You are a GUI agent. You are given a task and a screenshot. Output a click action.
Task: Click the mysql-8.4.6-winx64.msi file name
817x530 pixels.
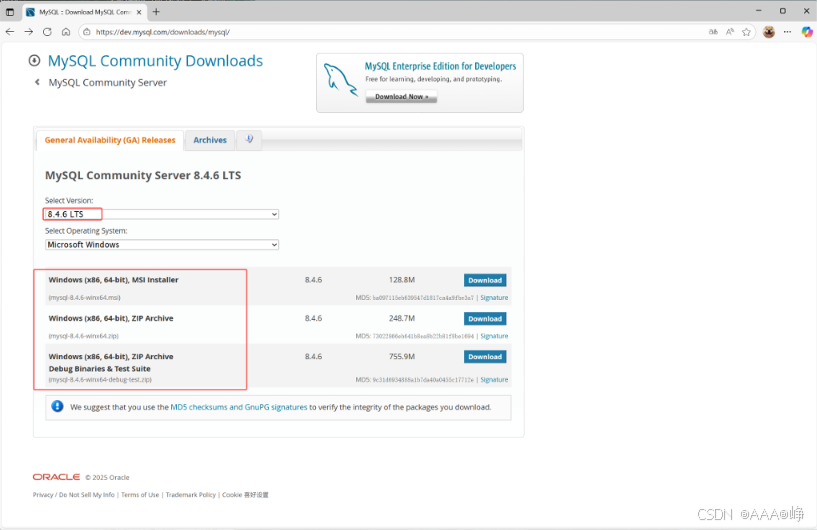[84, 298]
